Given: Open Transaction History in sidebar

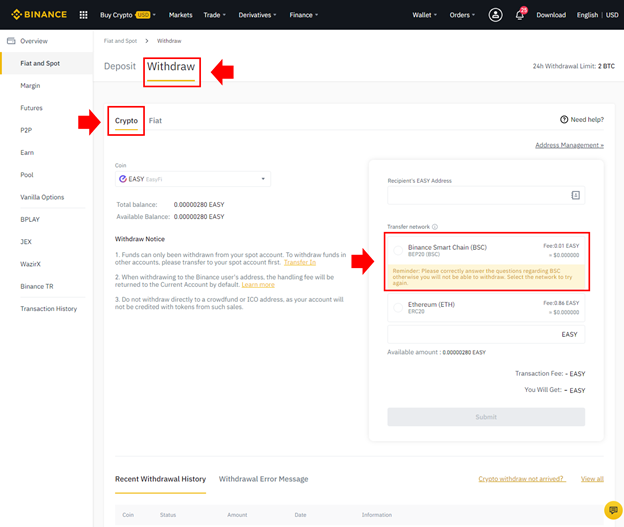Looking at the screenshot, I should 49,308.
